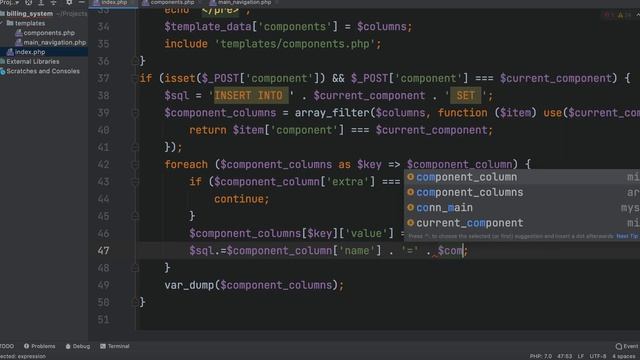
Task: Choose component_column autocomplete suggestion
Action: pos(522,177)
